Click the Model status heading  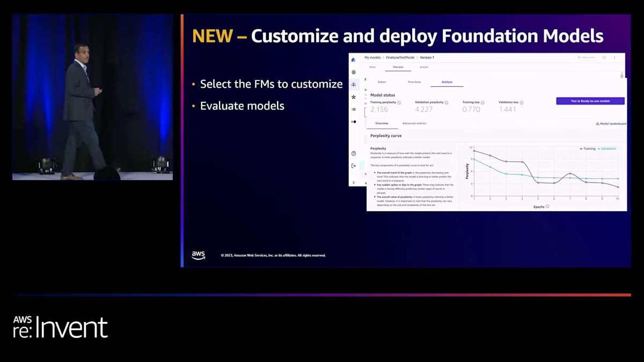[x=383, y=95]
